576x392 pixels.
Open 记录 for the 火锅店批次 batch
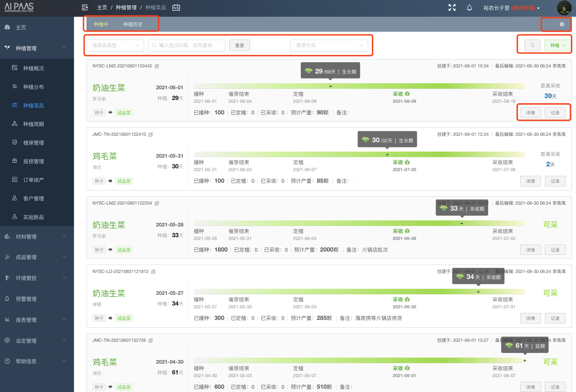[555, 250]
